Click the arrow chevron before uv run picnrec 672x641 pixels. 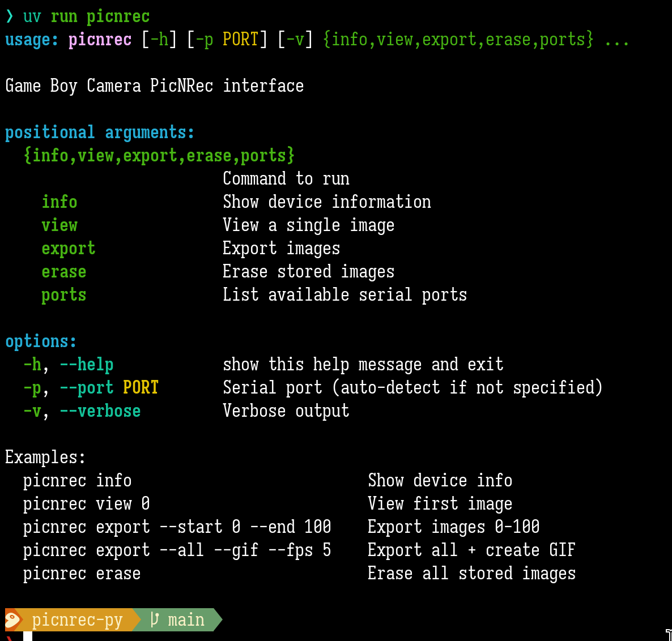pyautogui.click(x=9, y=16)
